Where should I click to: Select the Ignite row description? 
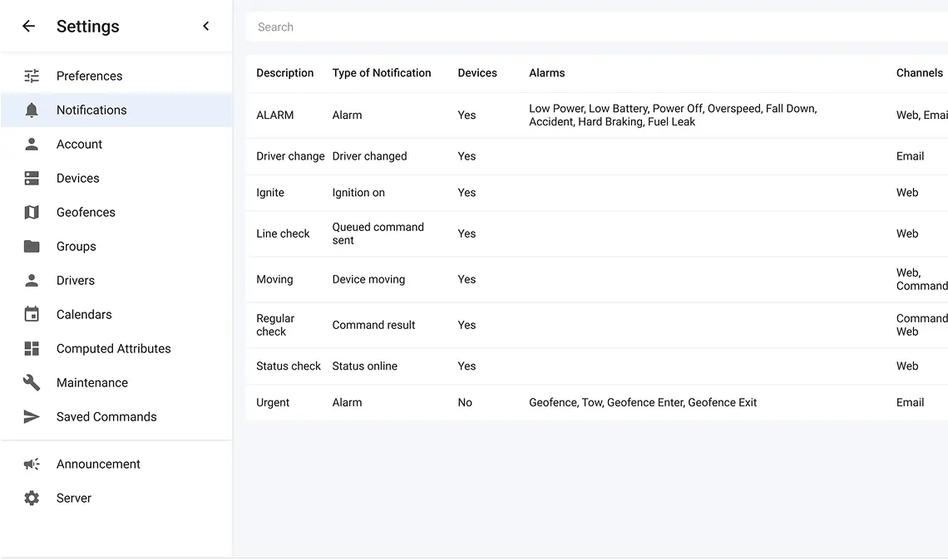coord(270,192)
